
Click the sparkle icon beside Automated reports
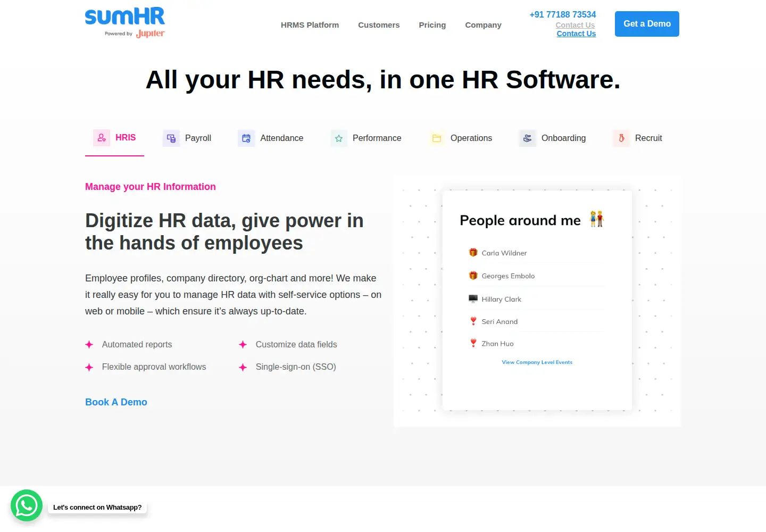89,345
